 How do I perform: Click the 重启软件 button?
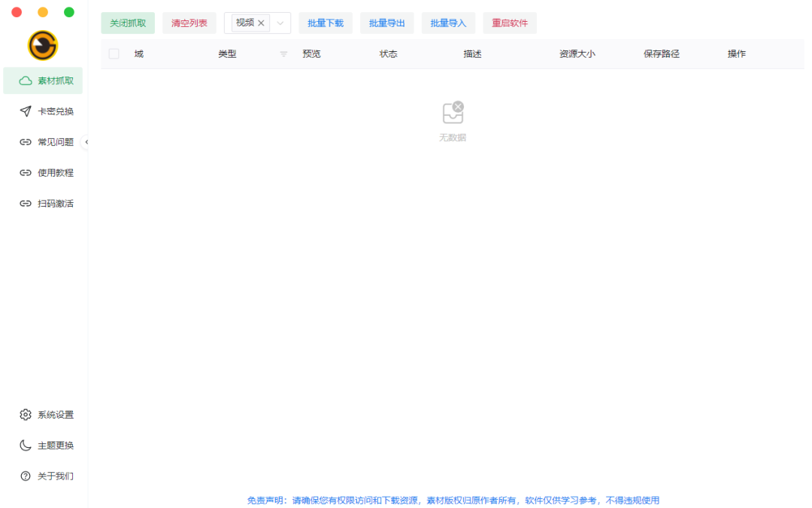[x=510, y=23]
